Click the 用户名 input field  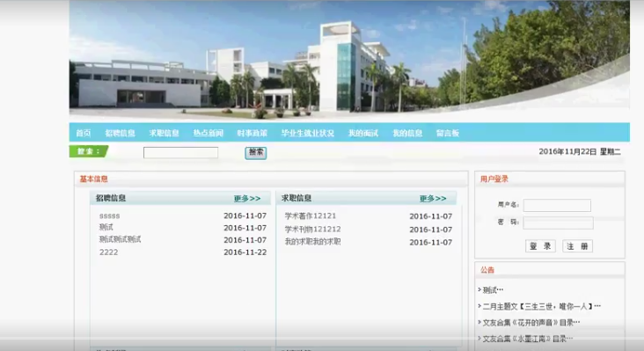pyautogui.click(x=557, y=205)
